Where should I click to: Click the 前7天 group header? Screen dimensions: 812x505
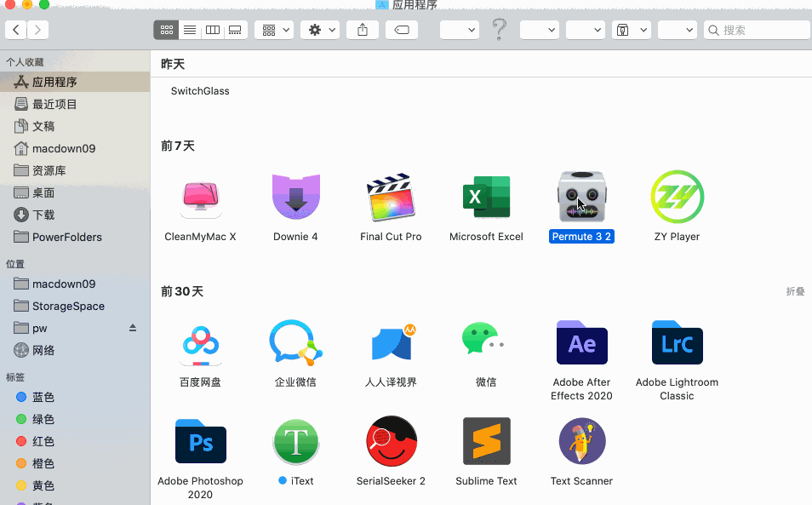(178, 146)
